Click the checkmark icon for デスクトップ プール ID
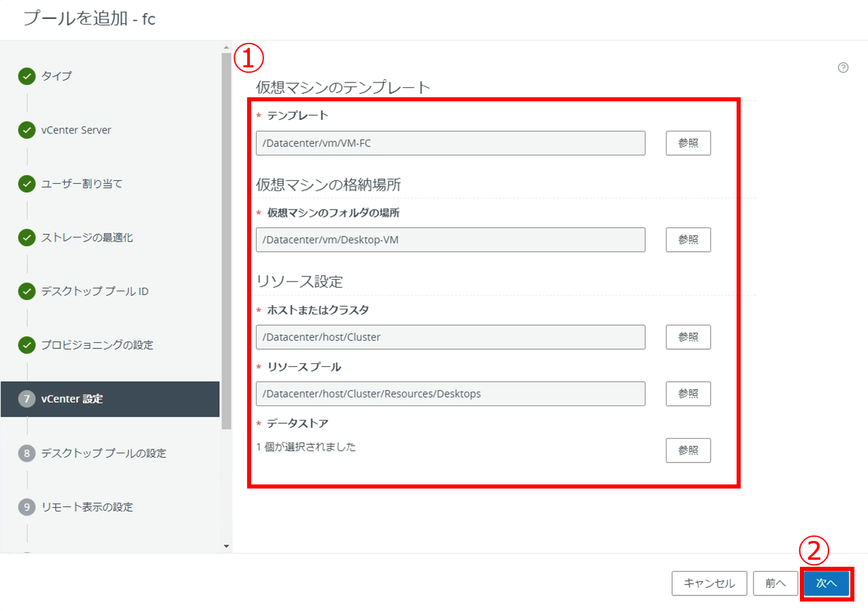The image size is (868, 611). point(27,291)
